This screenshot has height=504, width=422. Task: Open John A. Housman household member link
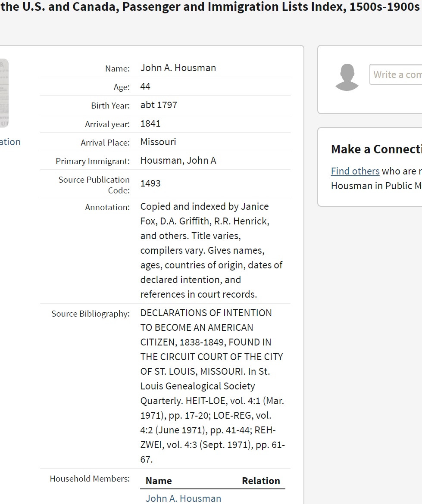tap(183, 498)
